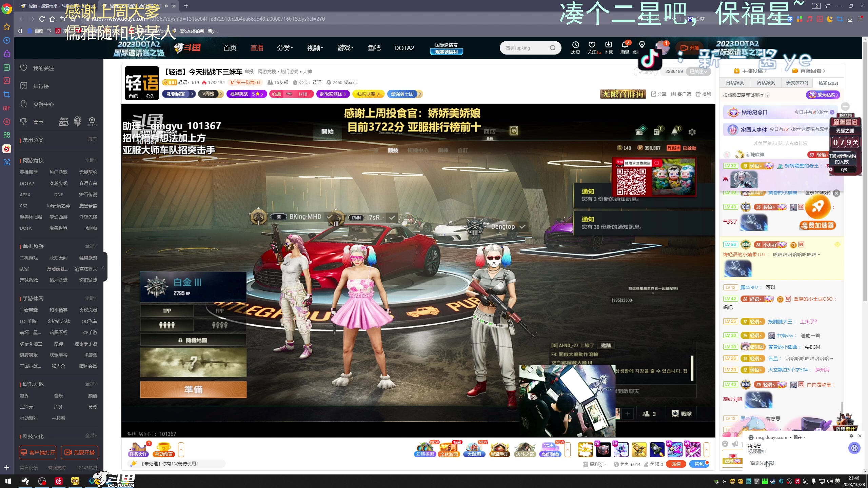Select TPP perspective mode in game
The width and height of the screenshot is (868, 488).
point(166,311)
